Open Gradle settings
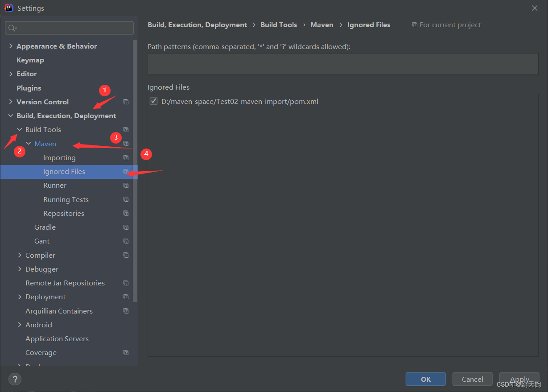This screenshot has height=392, width=548. (x=45, y=227)
